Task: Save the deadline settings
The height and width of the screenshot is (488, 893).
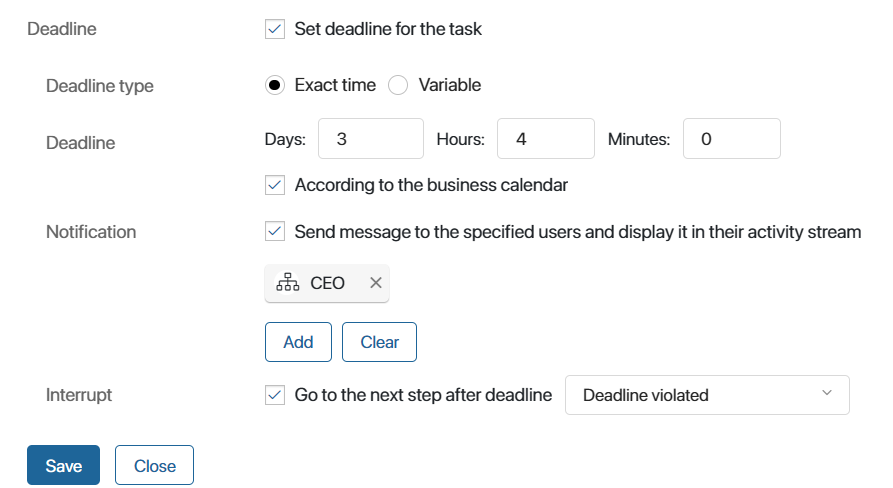Action: point(63,465)
